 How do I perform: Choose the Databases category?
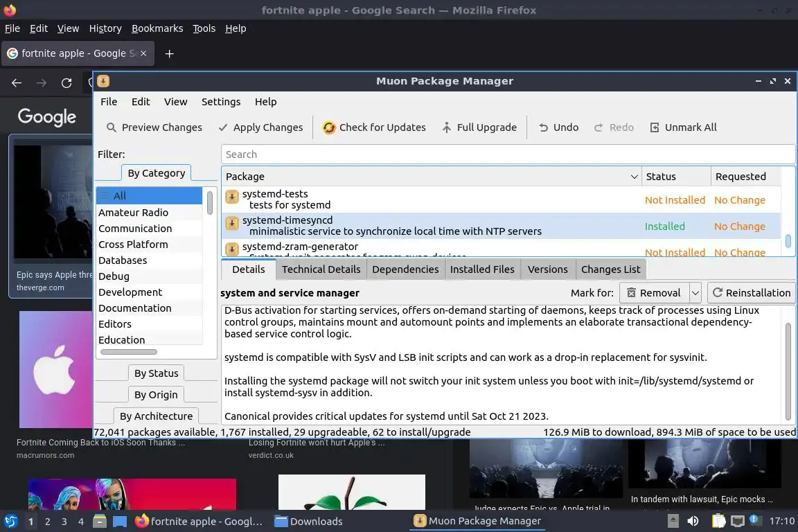click(149, 260)
